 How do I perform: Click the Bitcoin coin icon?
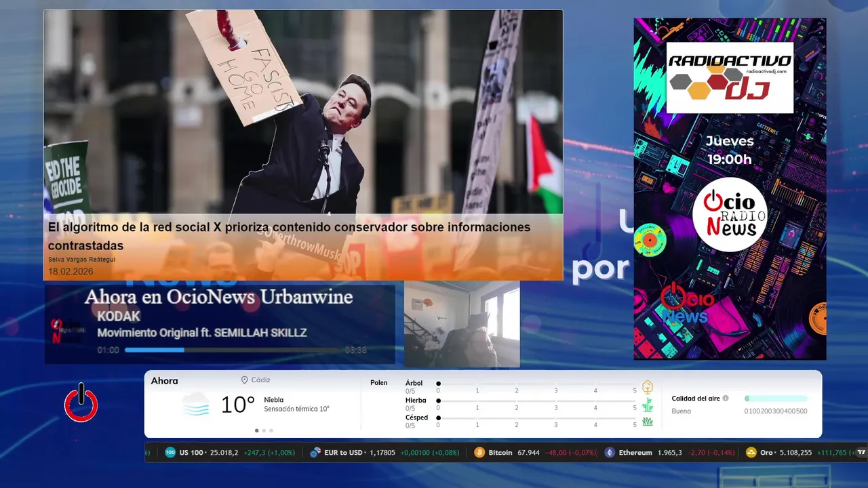click(x=479, y=453)
